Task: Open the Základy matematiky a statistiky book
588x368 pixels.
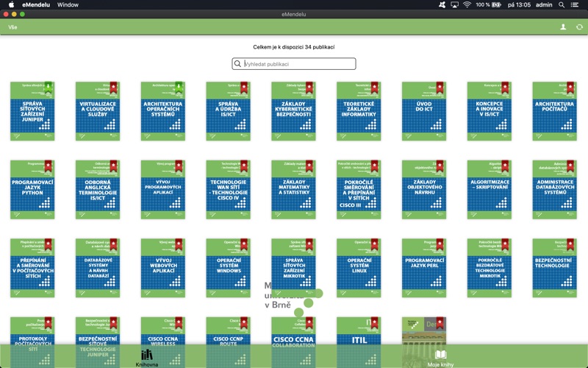Action: point(293,190)
